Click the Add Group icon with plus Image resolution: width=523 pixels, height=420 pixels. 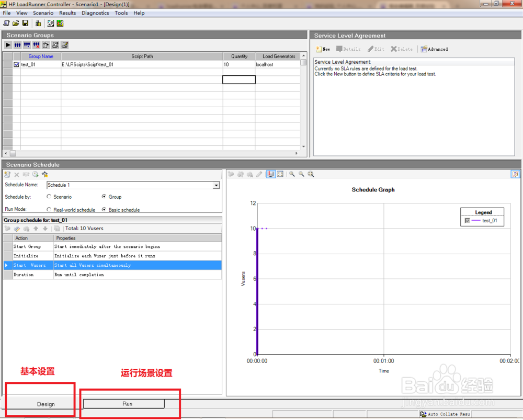(27, 44)
